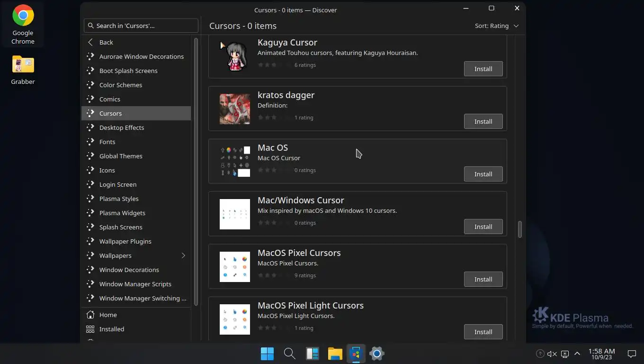The height and width of the screenshot is (364, 644).
Task: Click the update arrow icon in system tray
Action: click(x=540, y=354)
